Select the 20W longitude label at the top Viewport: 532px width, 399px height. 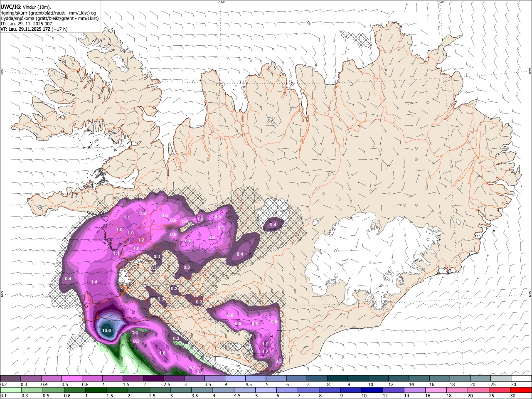221,2
